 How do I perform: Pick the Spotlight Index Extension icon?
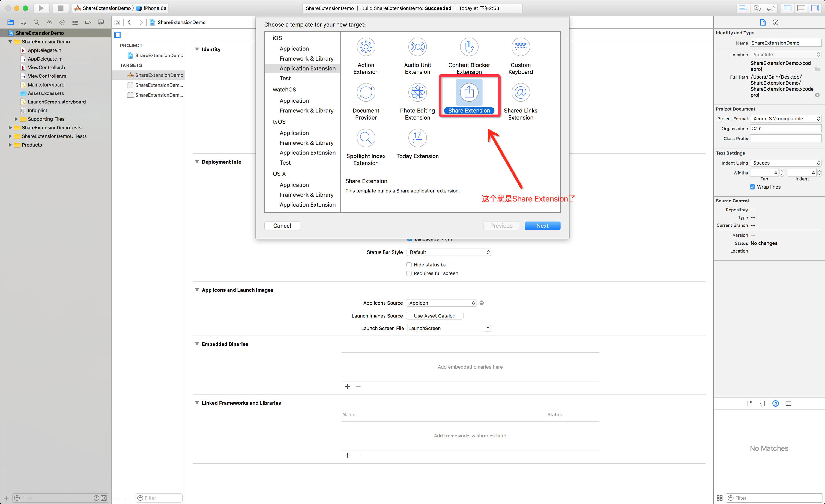(366, 138)
